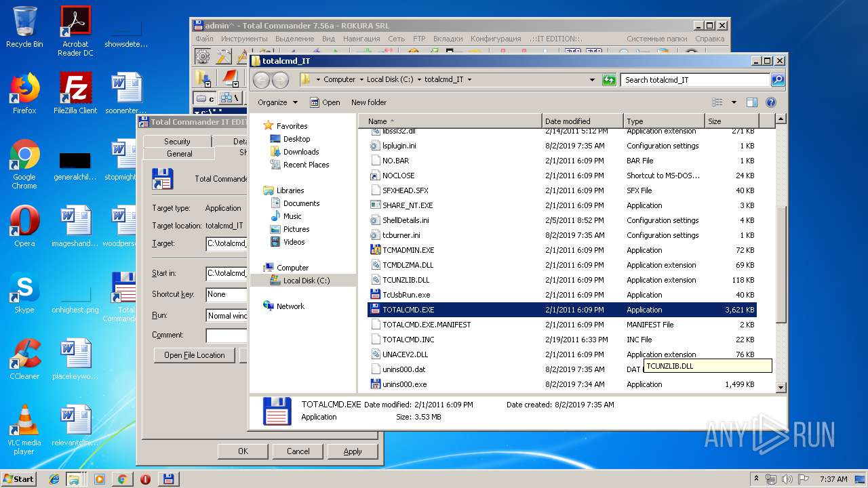This screenshot has width=868, height=488.
Task: Expand address bar history dropdown
Action: (593, 79)
